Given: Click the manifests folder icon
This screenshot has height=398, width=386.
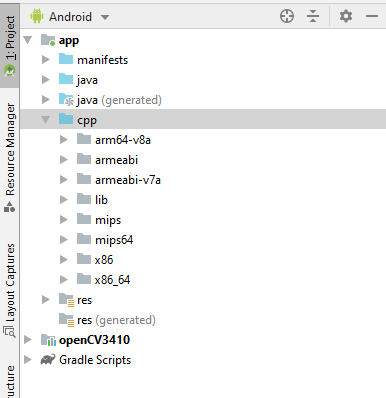Looking at the screenshot, I should 66,59.
